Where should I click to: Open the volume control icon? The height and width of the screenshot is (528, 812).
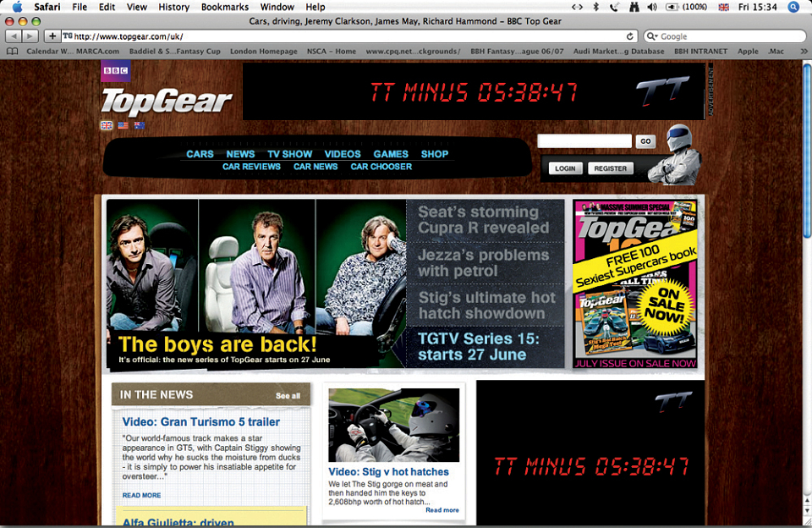652,7
